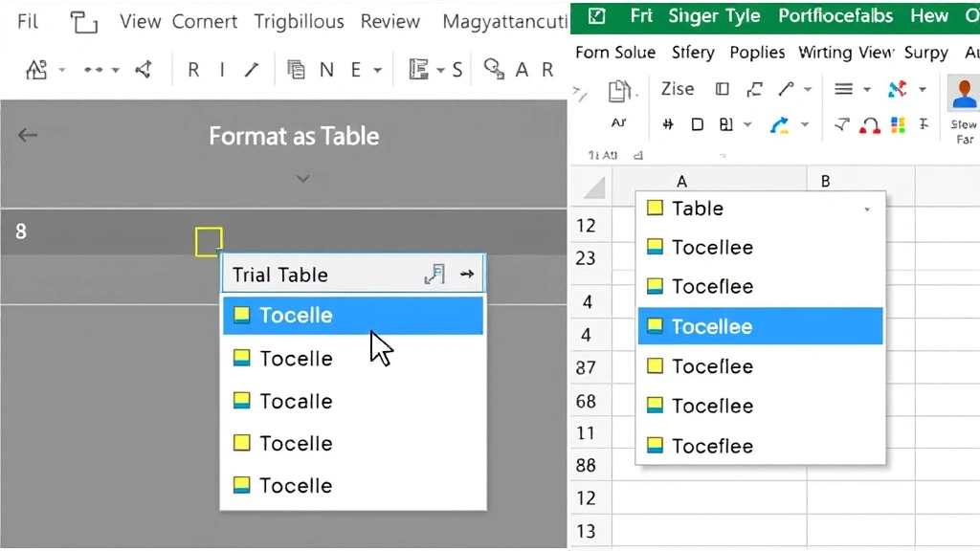Viewport: 980px width, 551px height.
Task: Collapse the Format as Table chevron arrow
Action: click(302, 178)
